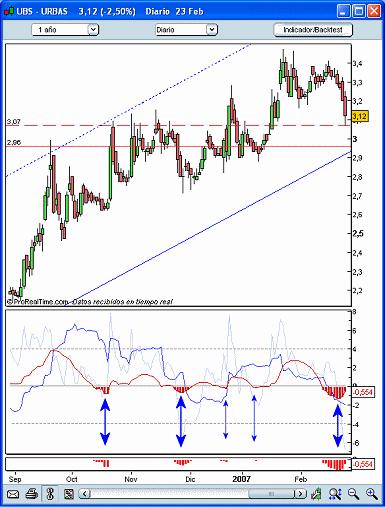This screenshot has width=385, height=507.
Task: Click the zoom in magnifier
Action: 372,494
